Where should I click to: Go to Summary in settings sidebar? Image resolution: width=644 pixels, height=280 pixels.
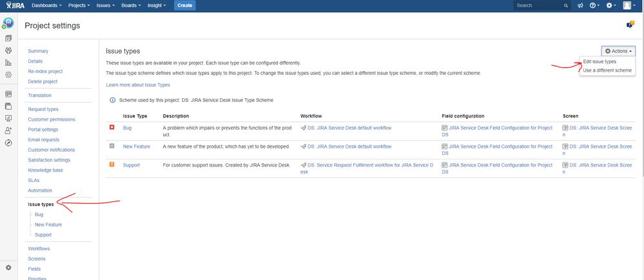pos(38,51)
